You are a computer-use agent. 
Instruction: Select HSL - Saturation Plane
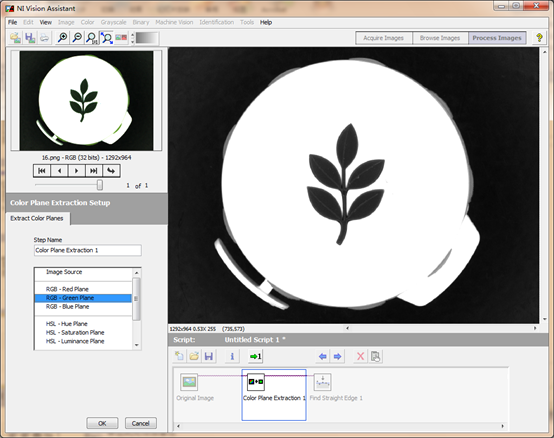(x=83, y=332)
